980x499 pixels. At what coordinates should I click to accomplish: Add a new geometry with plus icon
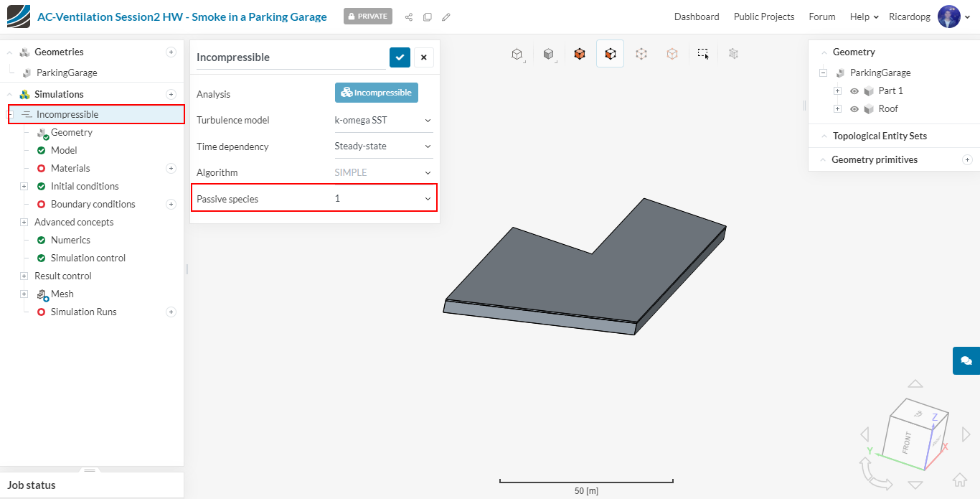pyautogui.click(x=171, y=52)
